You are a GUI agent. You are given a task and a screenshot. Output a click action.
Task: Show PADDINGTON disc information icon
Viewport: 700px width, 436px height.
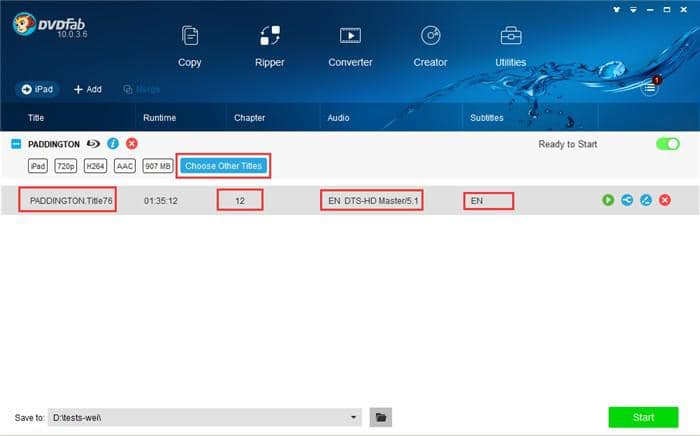[113, 144]
